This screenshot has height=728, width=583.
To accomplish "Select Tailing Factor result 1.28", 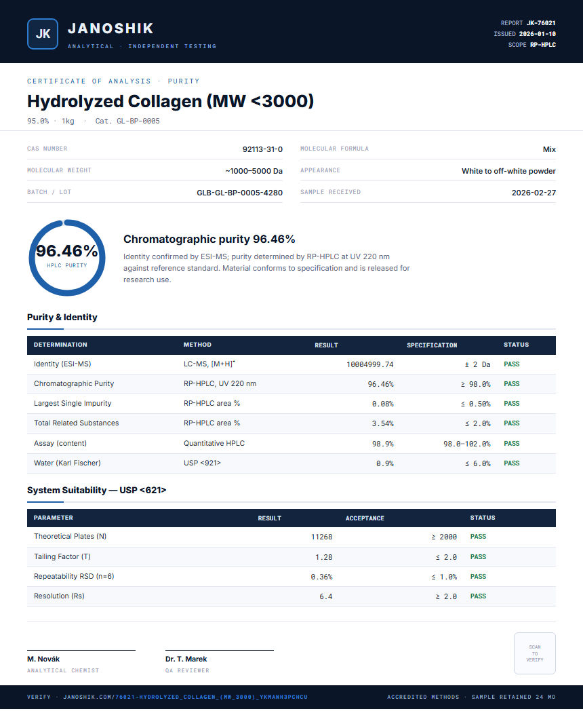I will pyautogui.click(x=324, y=557).
